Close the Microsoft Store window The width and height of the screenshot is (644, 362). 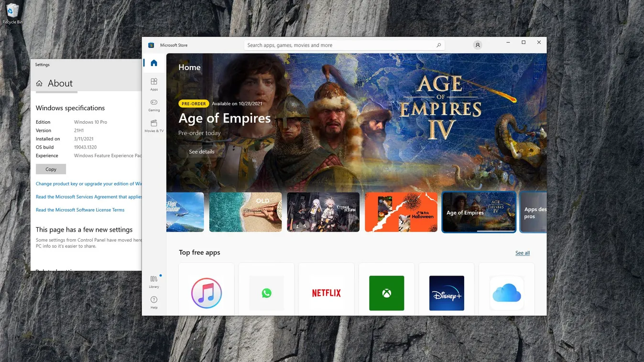(x=539, y=43)
